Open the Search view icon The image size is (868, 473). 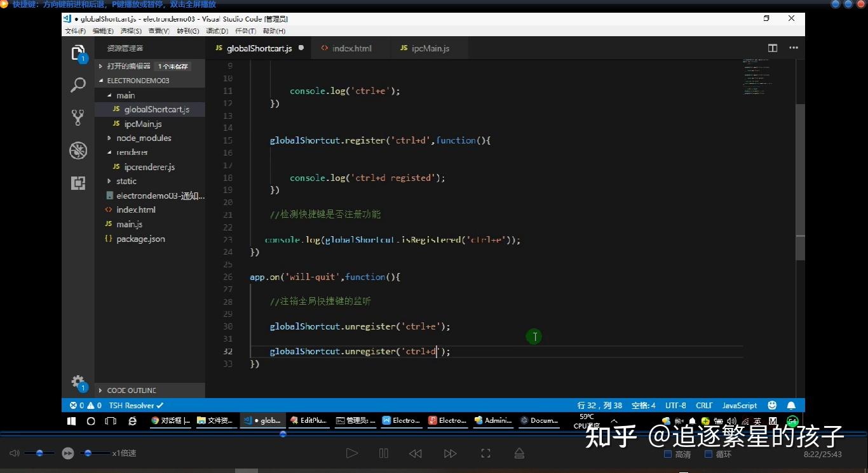[78, 84]
